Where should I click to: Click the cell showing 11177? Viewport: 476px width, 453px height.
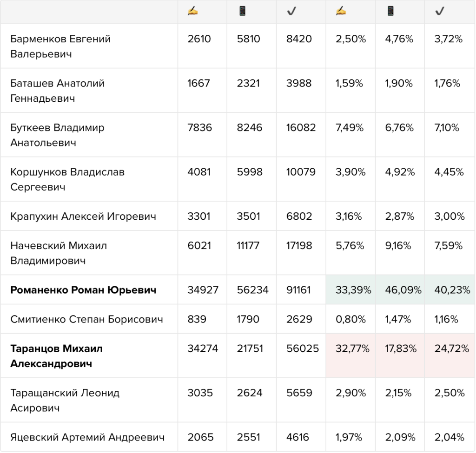pyautogui.click(x=251, y=253)
